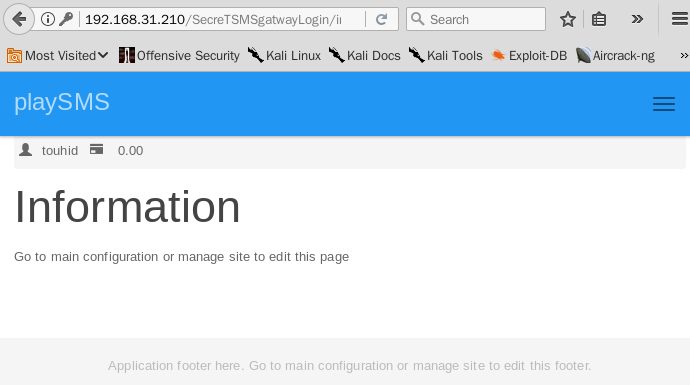Open the Firefox hamburger menu

coord(680,19)
